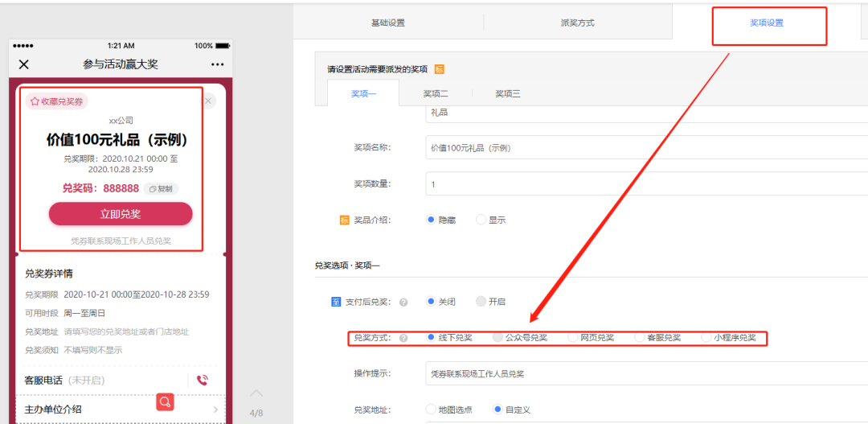Switch to the 奖项二 tab
The image size is (868, 424).
point(436,94)
